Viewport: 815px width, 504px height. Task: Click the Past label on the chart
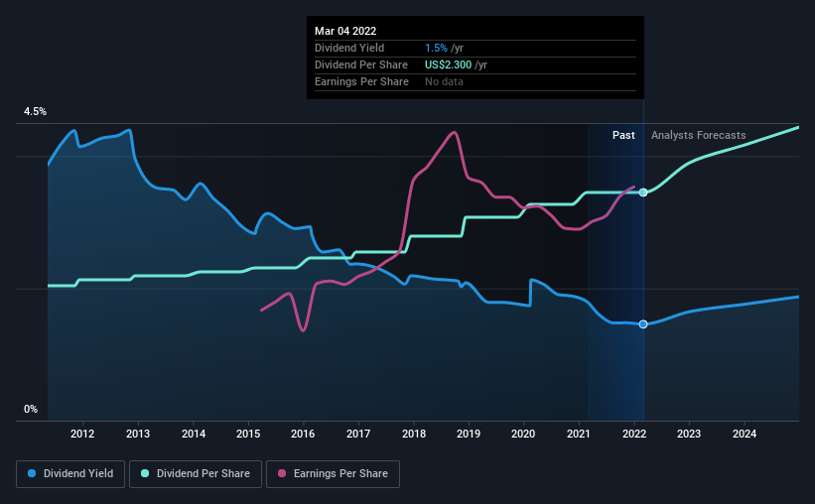(x=623, y=135)
